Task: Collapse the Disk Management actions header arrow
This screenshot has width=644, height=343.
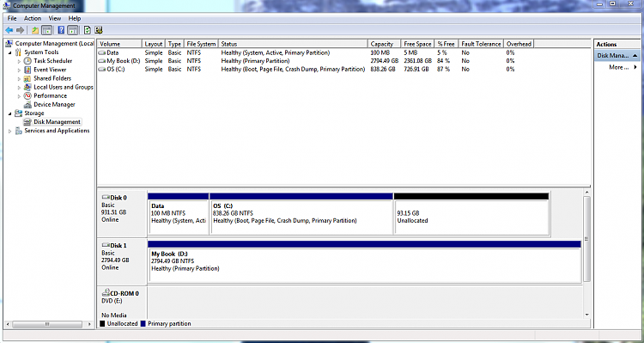Action: pyautogui.click(x=635, y=55)
